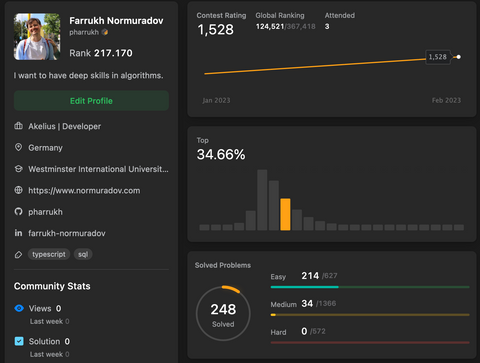Image resolution: width=480 pixels, height=363 pixels.
Task: Click the Medium 34 /1366 count
Action: [319, 303]
